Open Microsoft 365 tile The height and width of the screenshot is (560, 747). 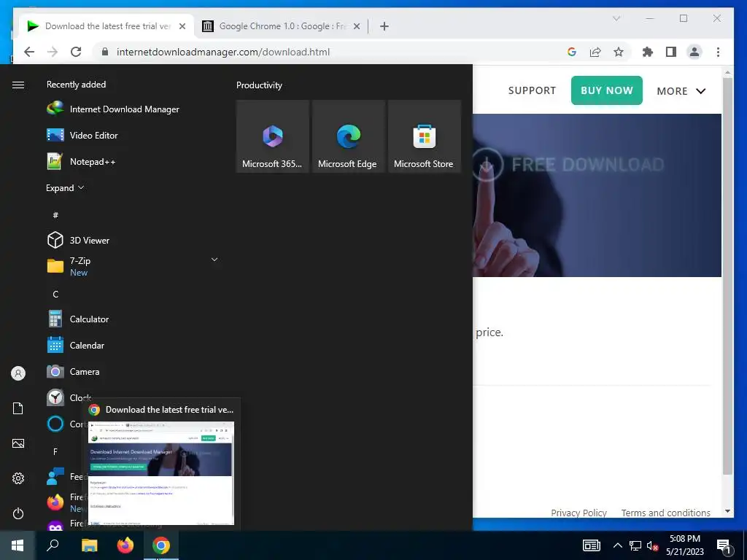pos(273,136)
